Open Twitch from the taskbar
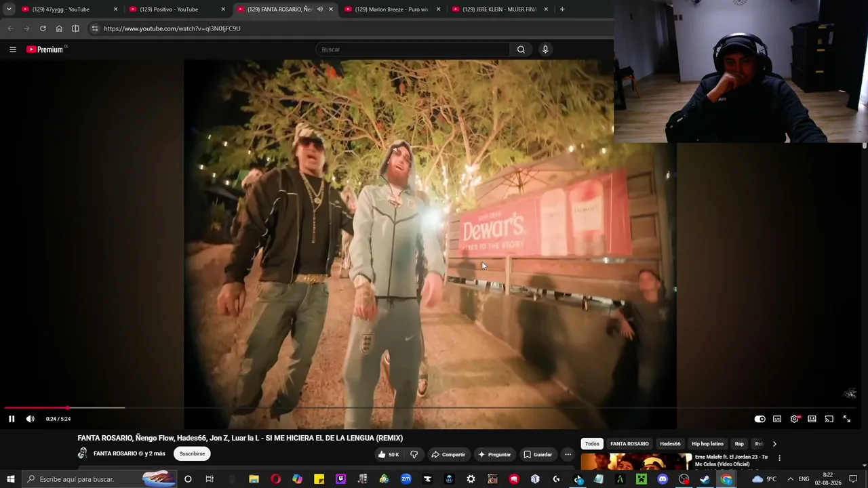The width and height of the screenshot is (868, 488). (x=340, y=479)
